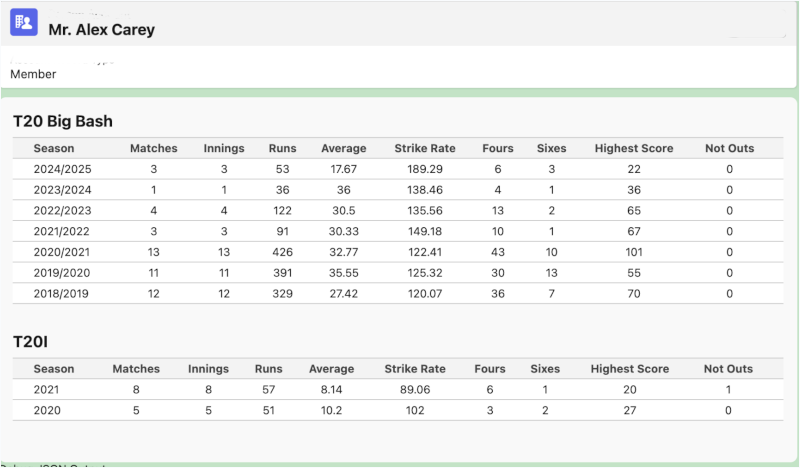The width and height of the screenshot is (800, 468).
Task: Sort T20 Big Bash table by Season
Action: click(x=53, y=148)
